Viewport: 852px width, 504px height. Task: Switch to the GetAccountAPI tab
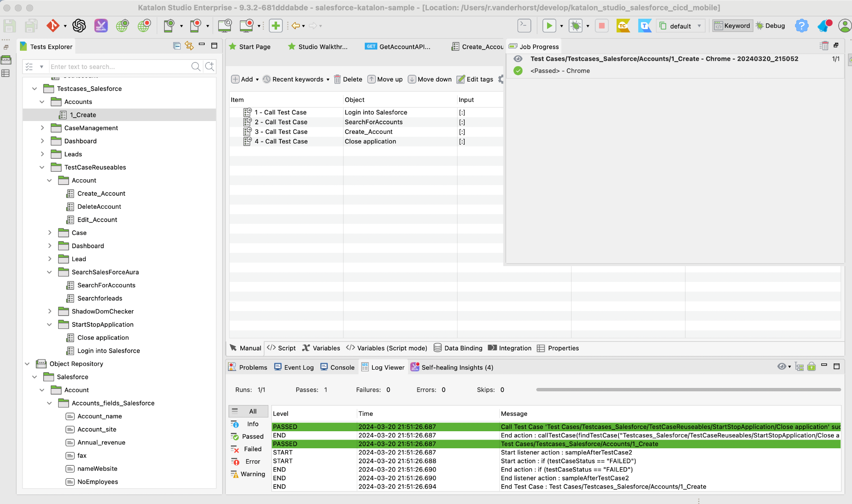(x=398, y=47)
